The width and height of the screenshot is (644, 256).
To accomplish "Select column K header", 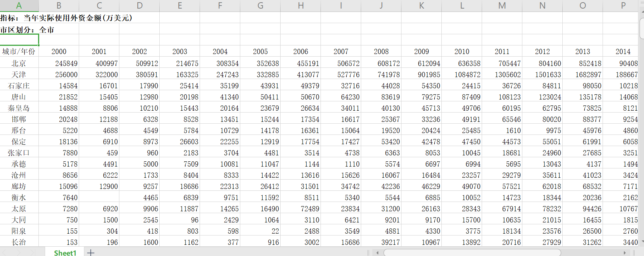I will click(422, 6).
